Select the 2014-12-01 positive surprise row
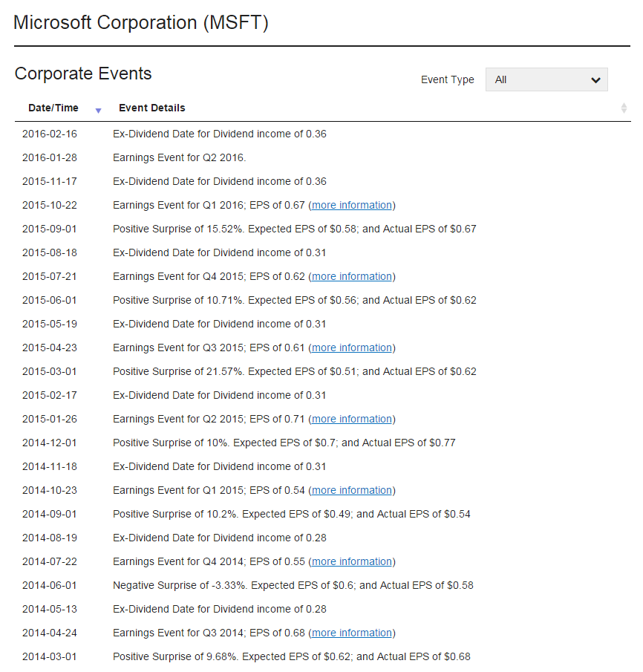This screenshot has height=672, width=643. point(284,443)
